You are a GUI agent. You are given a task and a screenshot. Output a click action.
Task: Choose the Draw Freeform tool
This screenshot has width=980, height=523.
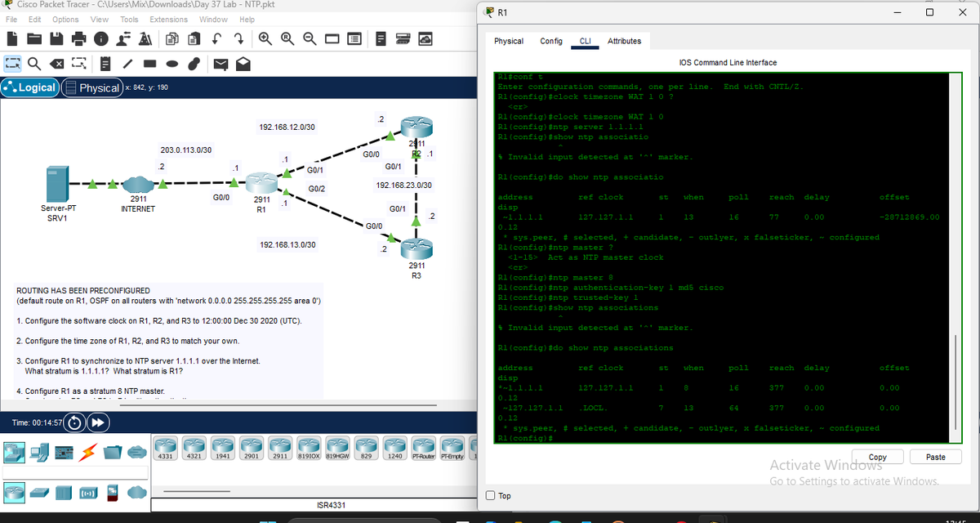point(194,63)
